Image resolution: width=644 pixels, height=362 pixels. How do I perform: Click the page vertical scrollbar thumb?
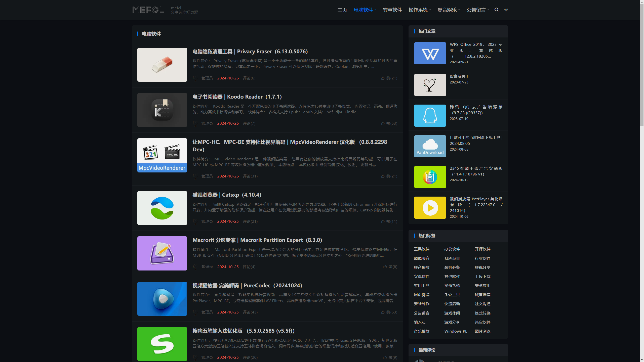coord(642,65)
